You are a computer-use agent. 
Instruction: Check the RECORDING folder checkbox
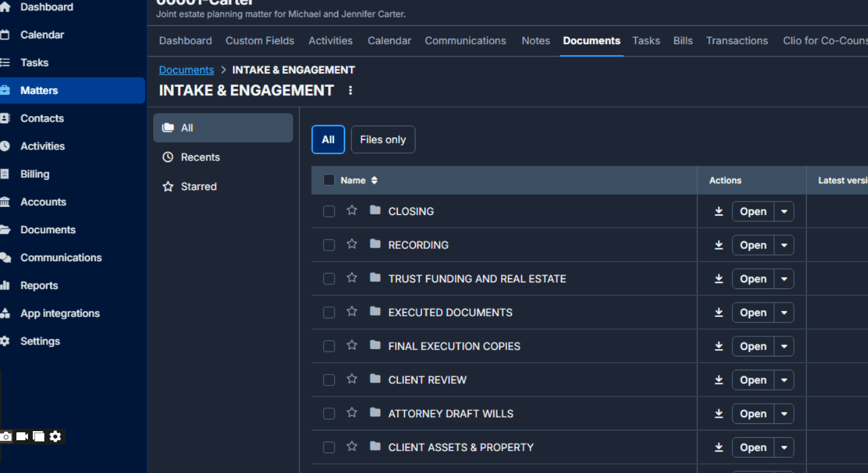[x=329, y=245]
